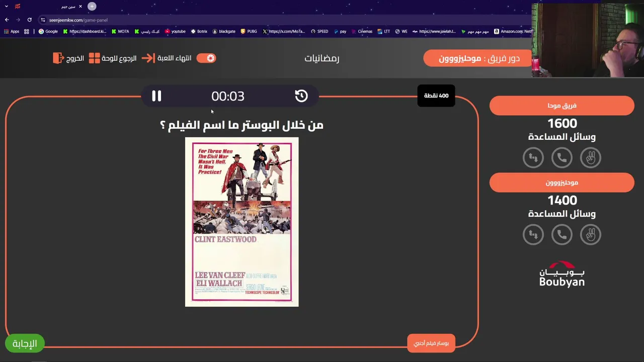Reset the timer with the restart icon
Viewport: 644px width, 362px height.
click(x=301, y=96)
